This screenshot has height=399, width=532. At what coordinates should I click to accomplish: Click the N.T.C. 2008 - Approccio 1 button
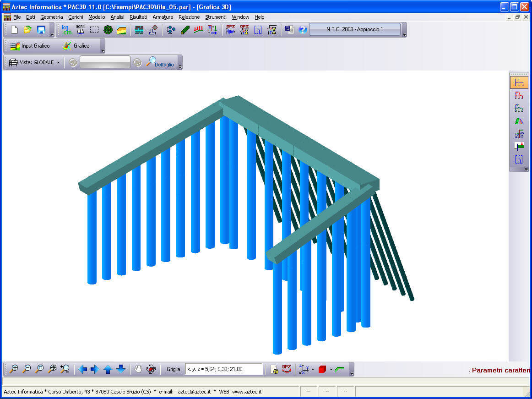coord(354,30)
